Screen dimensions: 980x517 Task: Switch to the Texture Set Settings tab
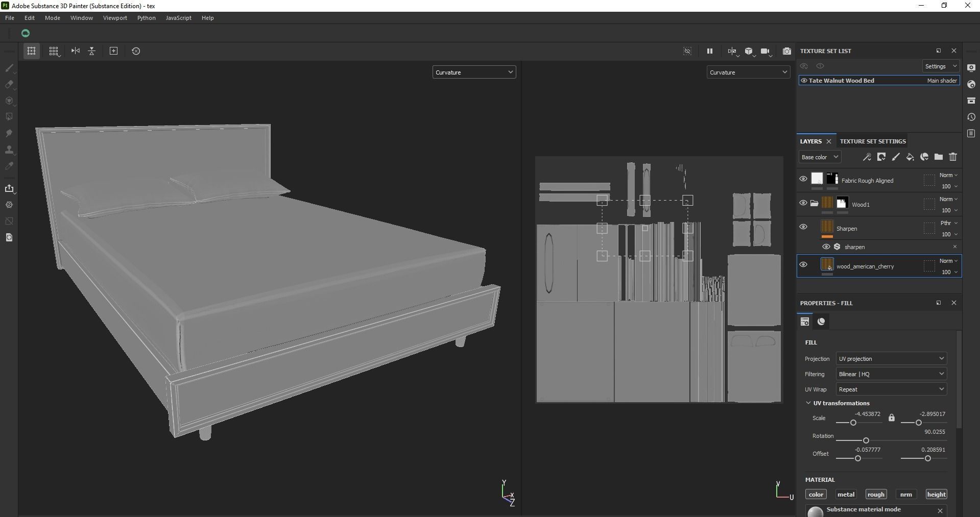click(x=873, y=141)
